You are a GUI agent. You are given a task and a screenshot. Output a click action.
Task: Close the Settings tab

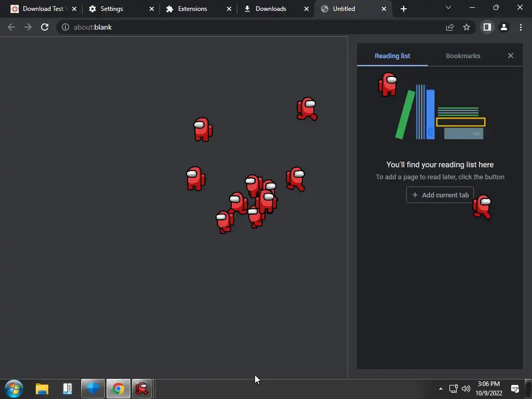coord(152,9)
